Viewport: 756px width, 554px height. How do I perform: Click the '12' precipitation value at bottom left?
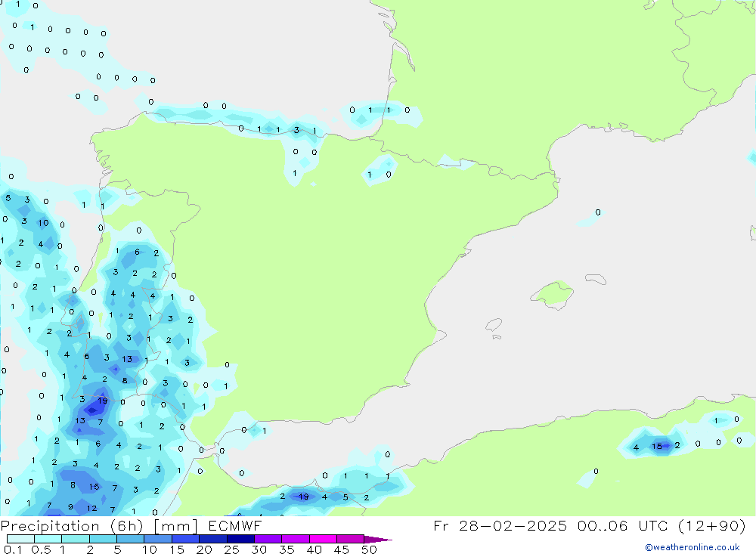[x=91, y=508]
